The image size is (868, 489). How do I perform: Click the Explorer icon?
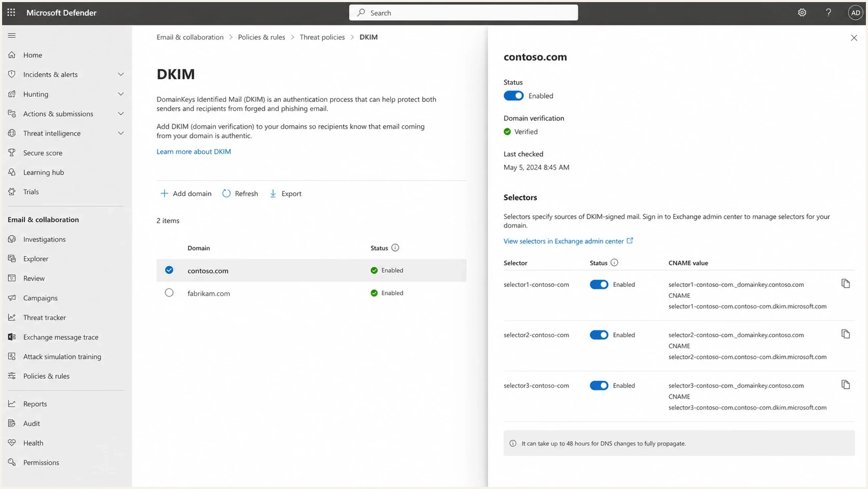(12, 258)
